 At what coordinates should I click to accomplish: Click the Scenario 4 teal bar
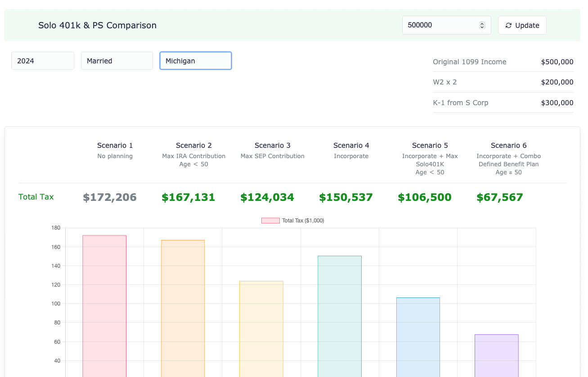tap(340, 316)
